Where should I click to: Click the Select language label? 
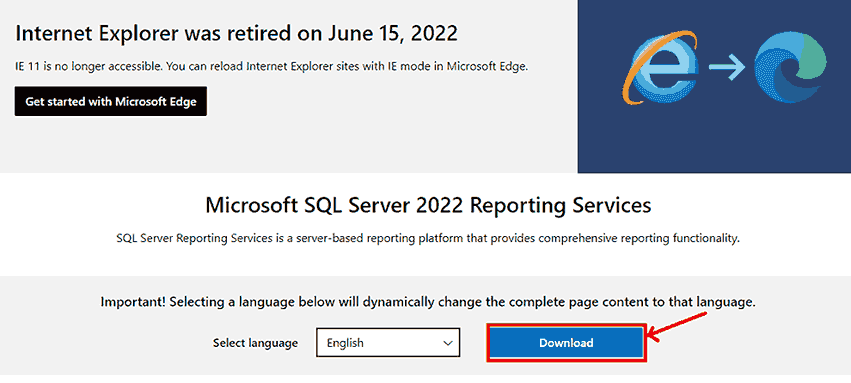pyautogui.click(x=255, y=343)
